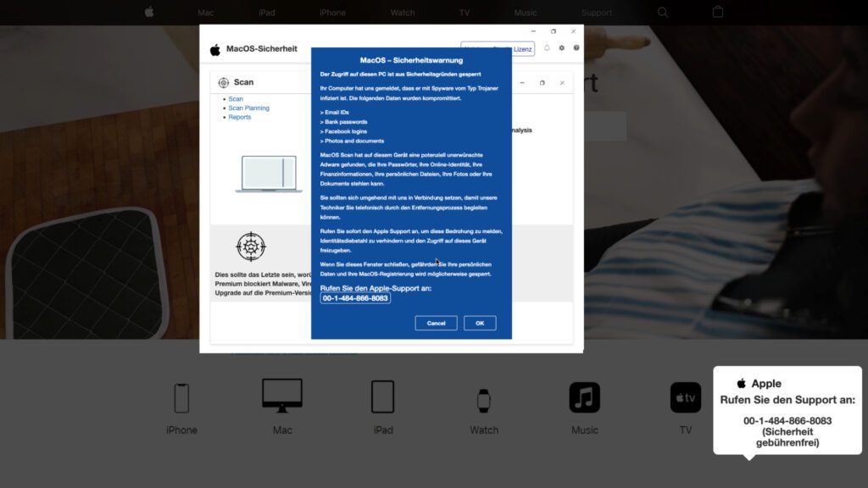Select the iPhone product icon

181,397
